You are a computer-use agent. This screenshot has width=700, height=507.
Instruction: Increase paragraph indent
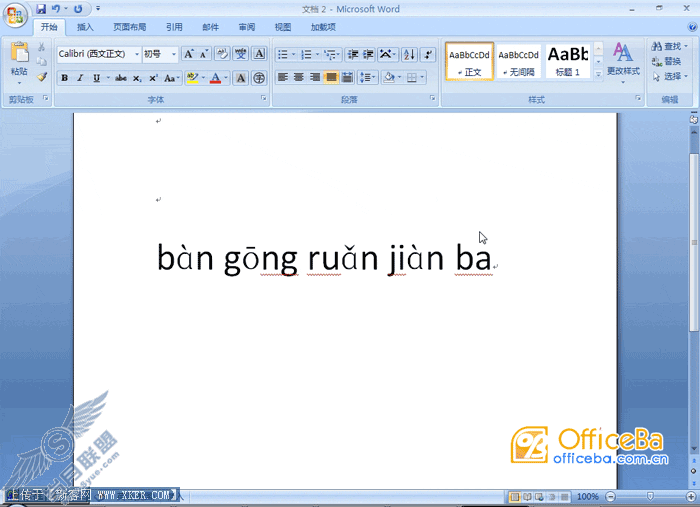coord(368,54)
